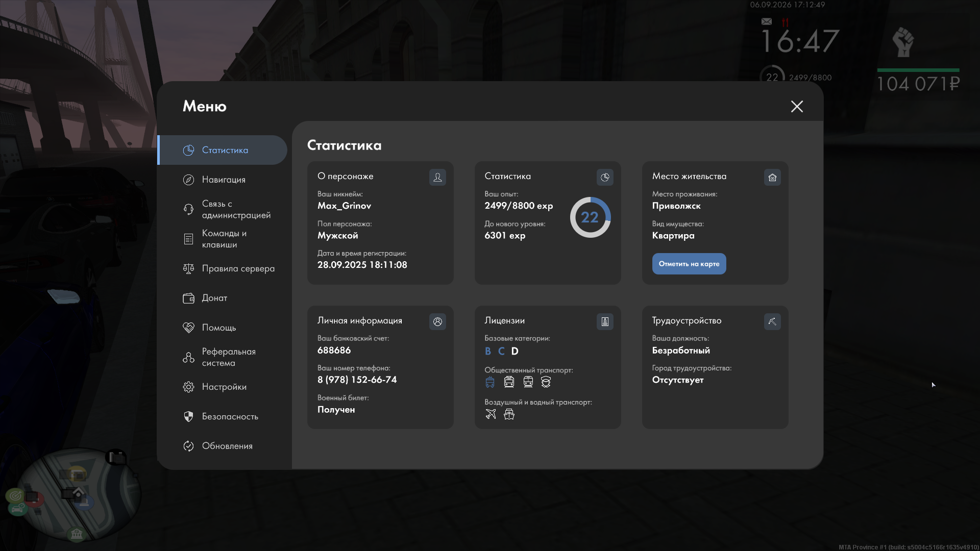The width and height of the screenshot is (980, 551).
Task: Click the house icon in Место жительства card
Action: point(772,177)
